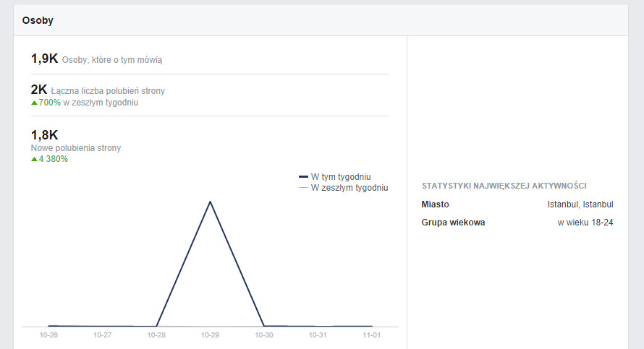Select the 'W tym tygodniu' legend label
The image size is (644, 349).
341,176
